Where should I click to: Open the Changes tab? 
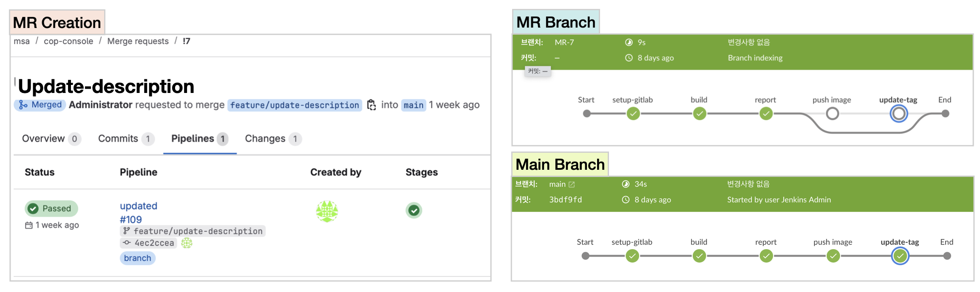coord(265,139)
